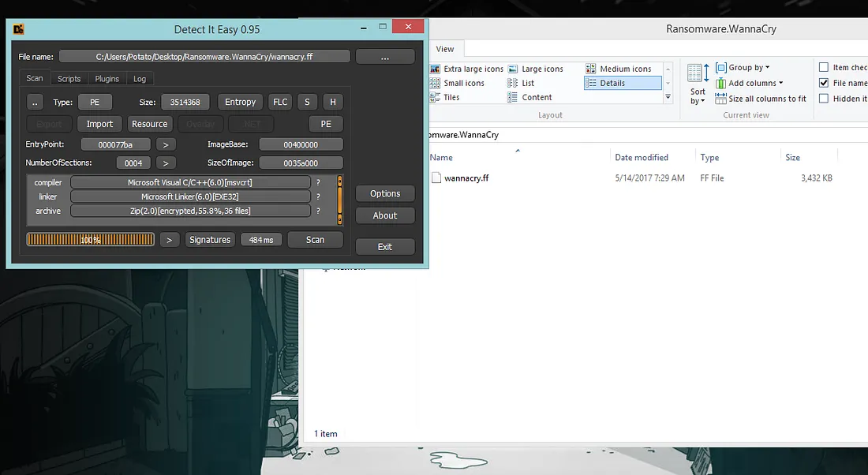868x475 pixels.
Task: Open Sort by menu
Action: coord(698,84)
